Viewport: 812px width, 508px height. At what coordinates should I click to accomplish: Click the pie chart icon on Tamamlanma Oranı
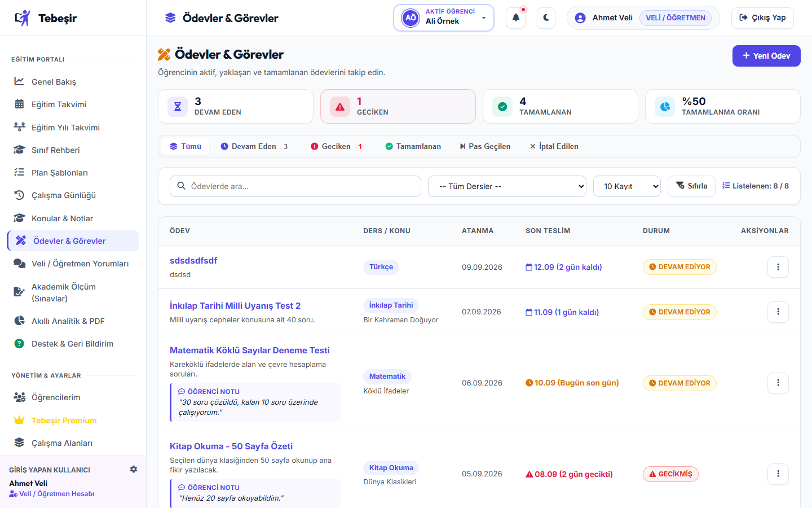click(665, 107)
